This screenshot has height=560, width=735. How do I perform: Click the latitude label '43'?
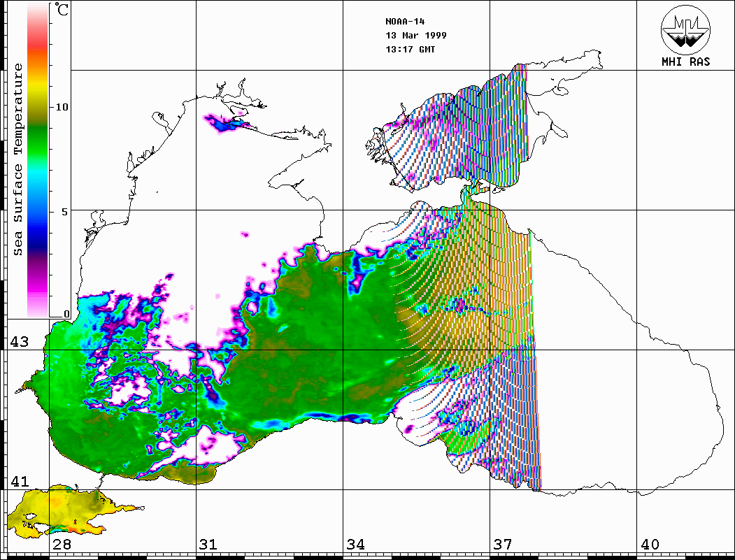point(20,342)
